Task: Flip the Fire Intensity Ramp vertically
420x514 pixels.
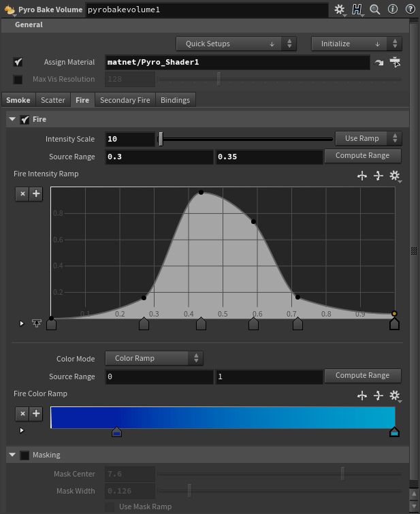Action: (378, 176)
